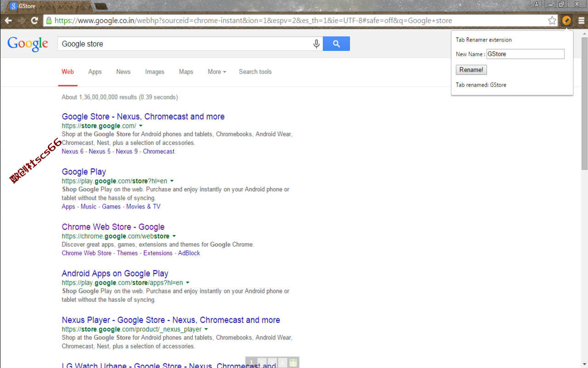Click the green padlock in address bar

(x=49, y=20)
